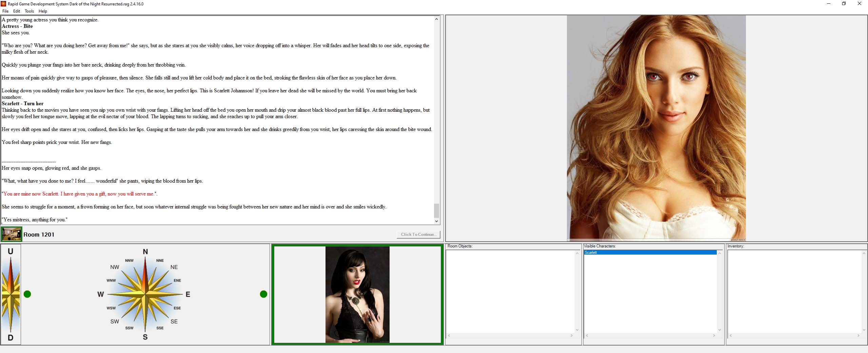Move south via the compass S point
The height and width of the screenshot is (353, 868).
click(145, 337)
